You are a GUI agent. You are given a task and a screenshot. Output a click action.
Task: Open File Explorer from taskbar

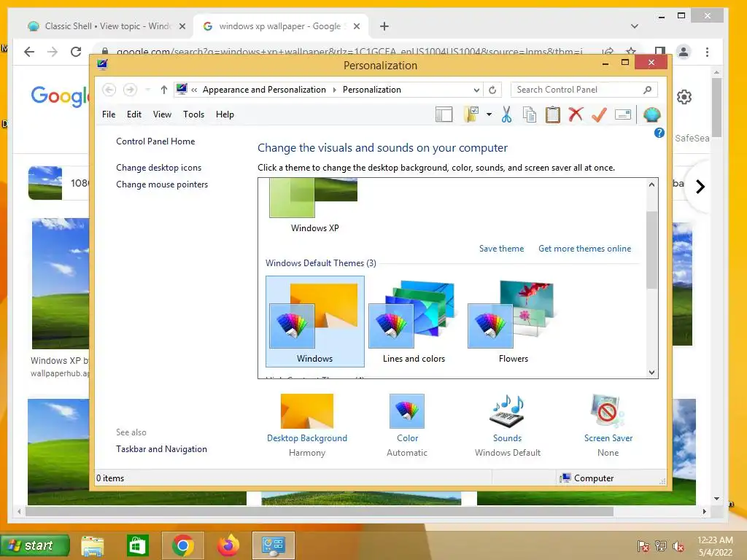[x=93, y=545]
